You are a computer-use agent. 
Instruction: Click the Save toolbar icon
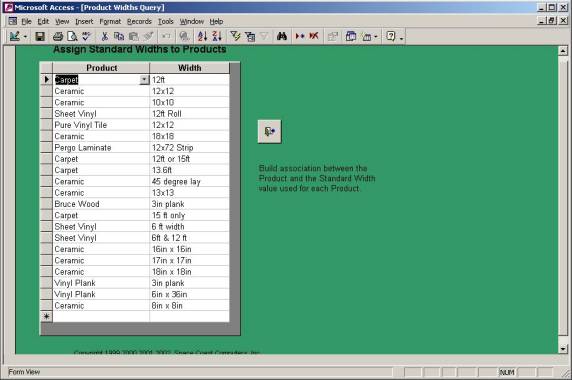click(x=40, y=36)
